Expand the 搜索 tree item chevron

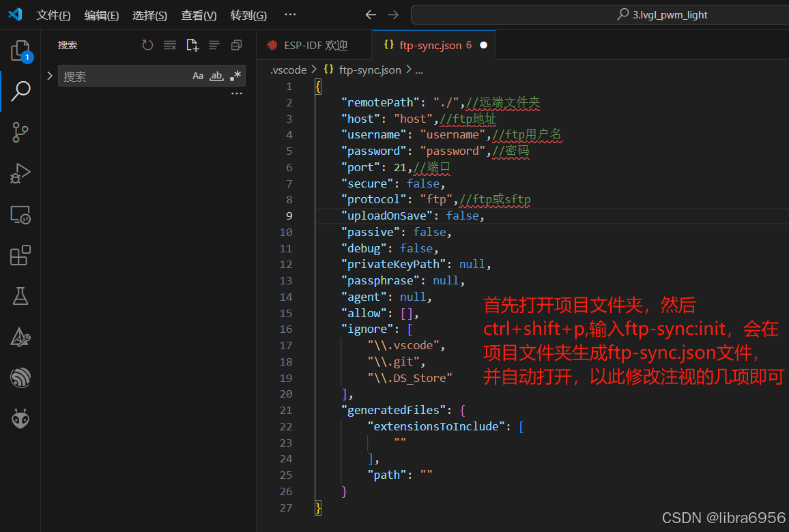tap(48, 76)
